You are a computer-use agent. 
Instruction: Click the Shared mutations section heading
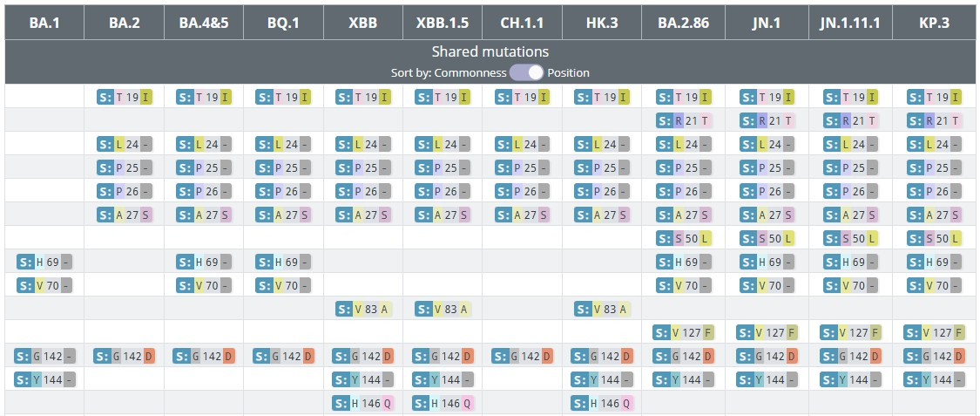[x=490, y=52]
